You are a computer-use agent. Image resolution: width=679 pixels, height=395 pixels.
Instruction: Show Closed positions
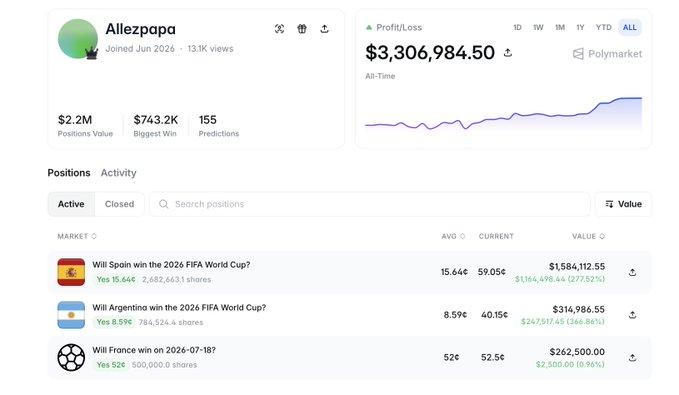[120, 204]
